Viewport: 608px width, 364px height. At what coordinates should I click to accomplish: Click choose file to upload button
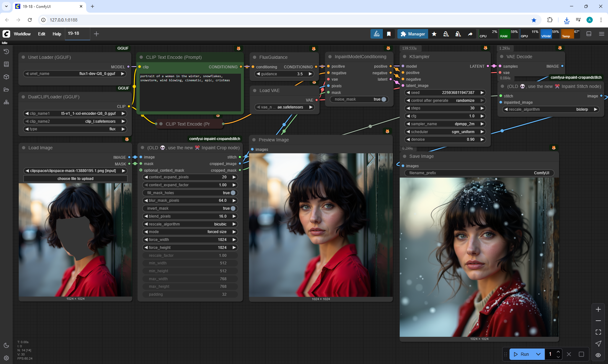pyautogui.click(x=75, y=179)
